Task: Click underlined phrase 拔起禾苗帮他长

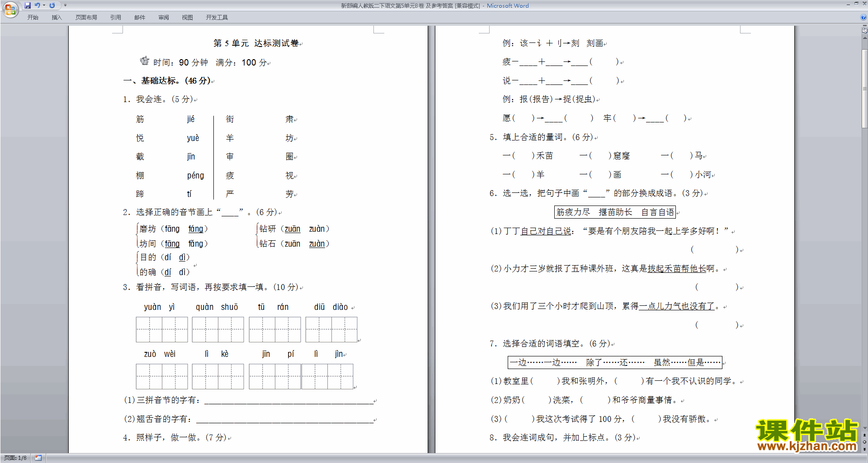Action: tap(677, 269)
